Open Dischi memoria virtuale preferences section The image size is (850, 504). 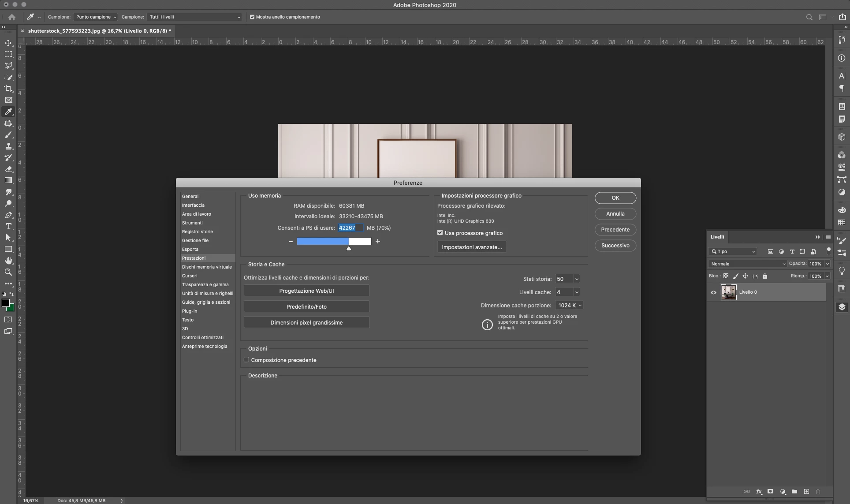click(x=207, y=267)
